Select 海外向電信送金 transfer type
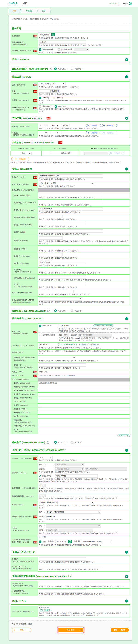This screenshot has height=644, width=138. [x=40, y=50]
